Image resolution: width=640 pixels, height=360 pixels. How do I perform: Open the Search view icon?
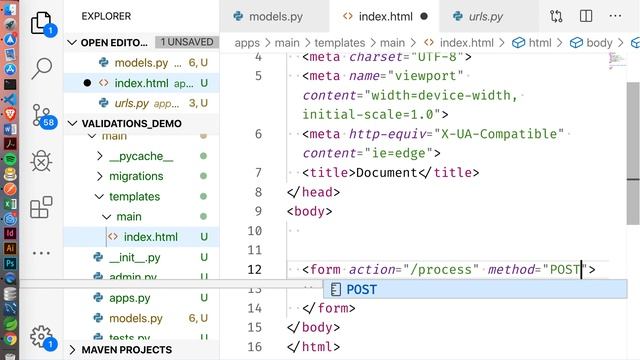[x=42, y=68]
